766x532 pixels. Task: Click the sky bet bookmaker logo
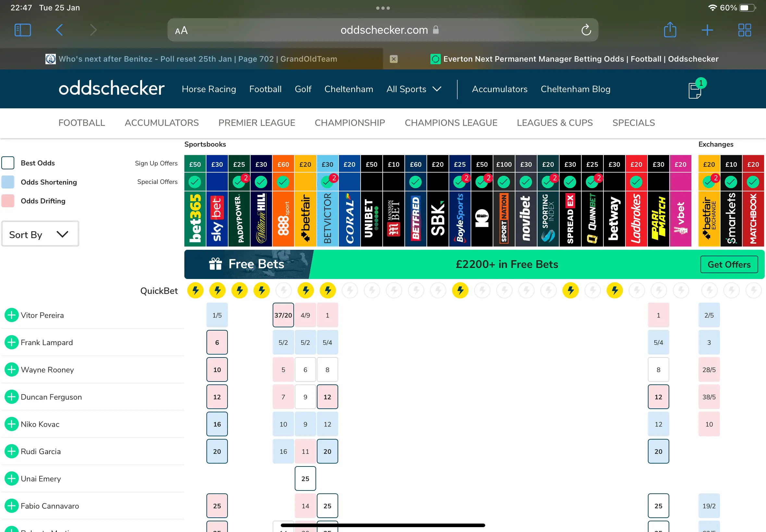tap(217, 219)
